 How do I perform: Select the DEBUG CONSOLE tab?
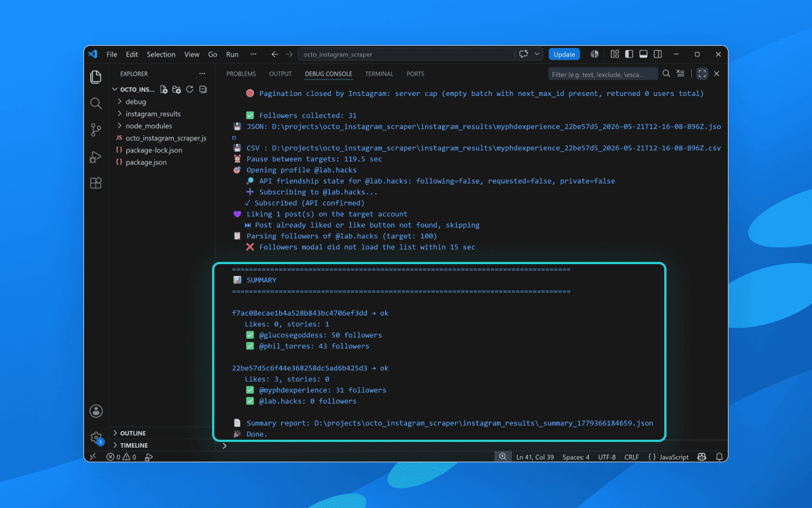click(329, 74)
